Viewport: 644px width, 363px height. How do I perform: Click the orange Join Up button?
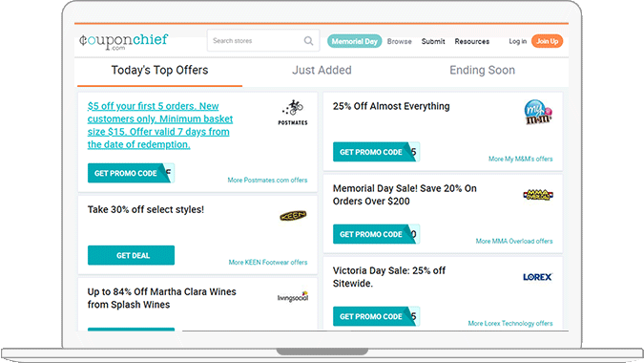pyautogui.click(x=547, y=41)
